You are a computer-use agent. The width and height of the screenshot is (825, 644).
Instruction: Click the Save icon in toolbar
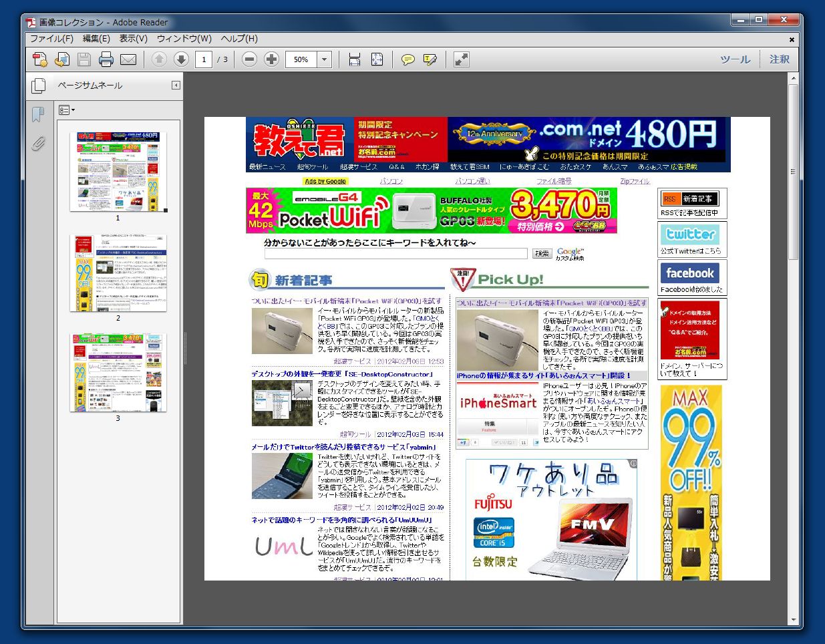click(84, 59)
